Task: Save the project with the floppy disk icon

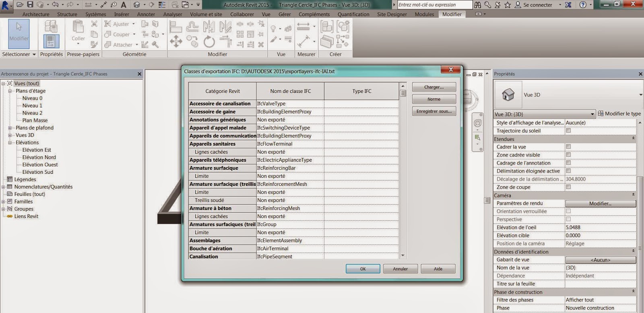Action: [30, 5]
